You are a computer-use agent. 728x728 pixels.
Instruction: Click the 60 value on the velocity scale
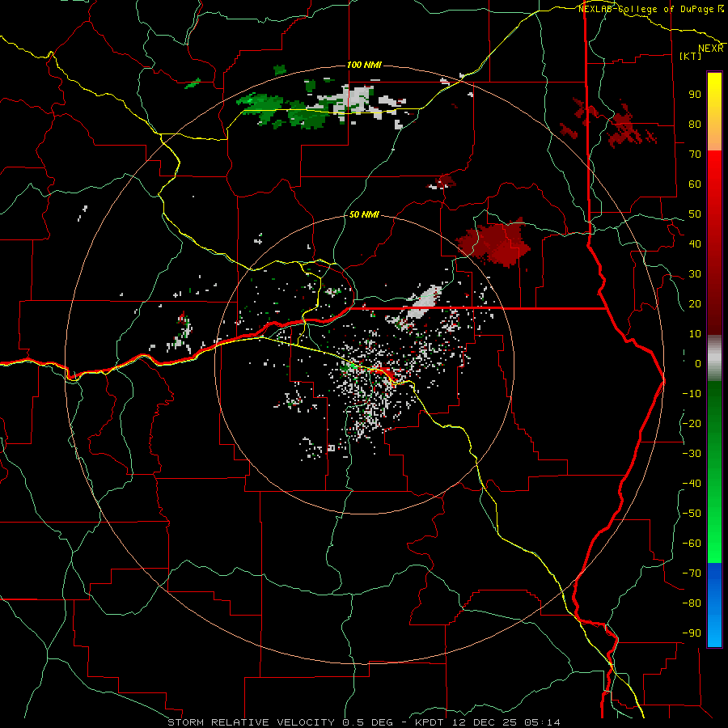click(x=695, y=184)
